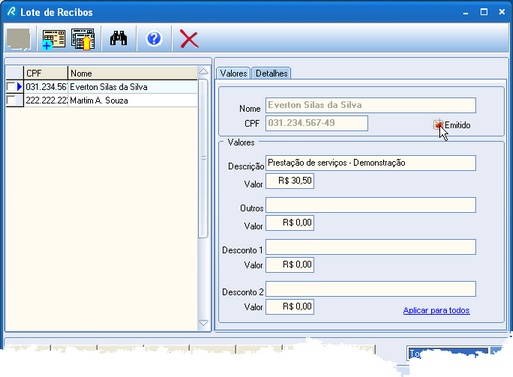Open search with the binoculars icon

coord(118,38)
